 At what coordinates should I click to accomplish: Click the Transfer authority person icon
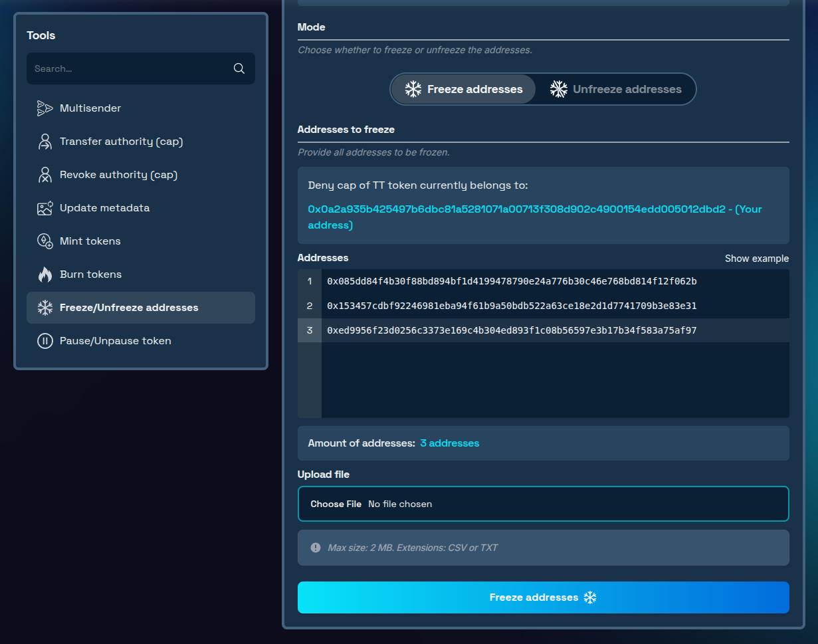point(45,142)
